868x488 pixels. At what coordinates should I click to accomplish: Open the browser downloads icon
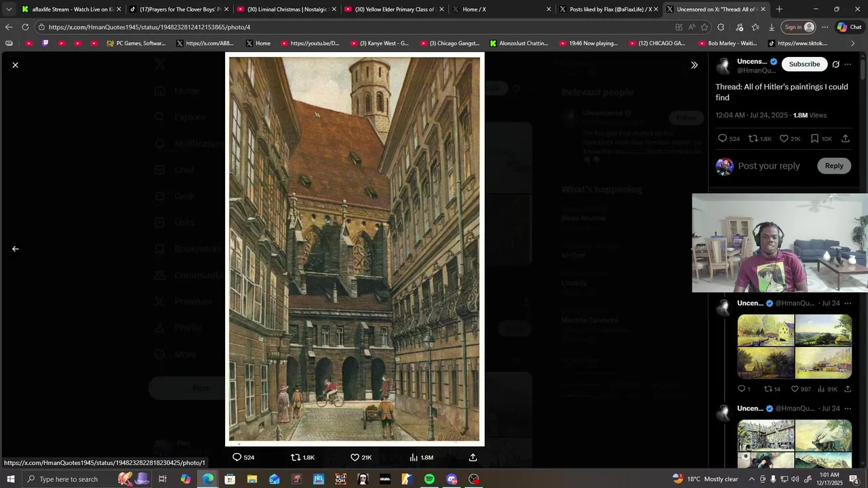click(772, 27)
